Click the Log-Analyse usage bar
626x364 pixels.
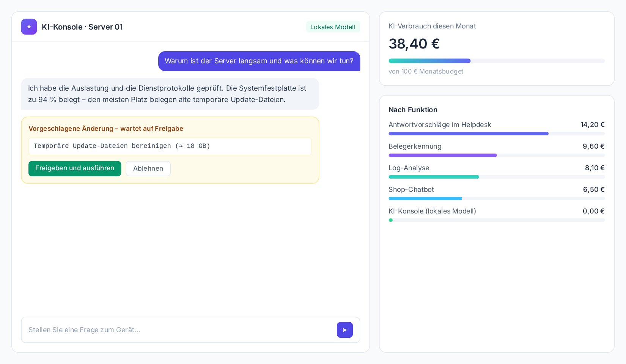497,177
